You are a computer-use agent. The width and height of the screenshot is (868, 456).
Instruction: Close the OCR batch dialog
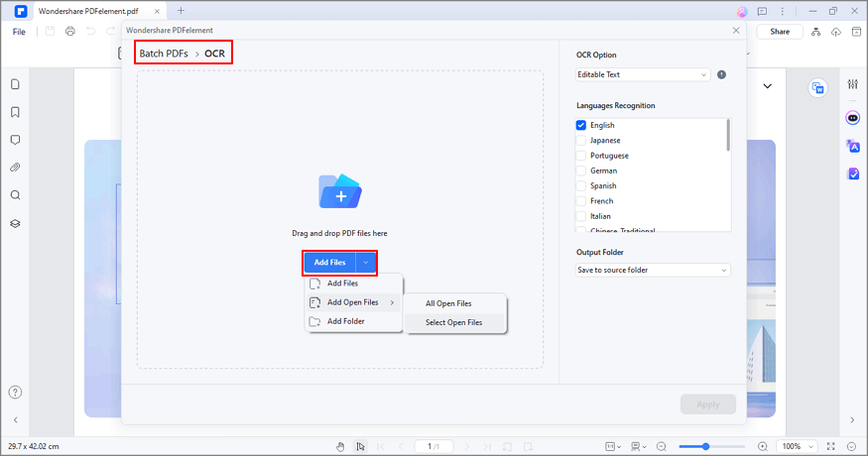click(x=736, y=31)
